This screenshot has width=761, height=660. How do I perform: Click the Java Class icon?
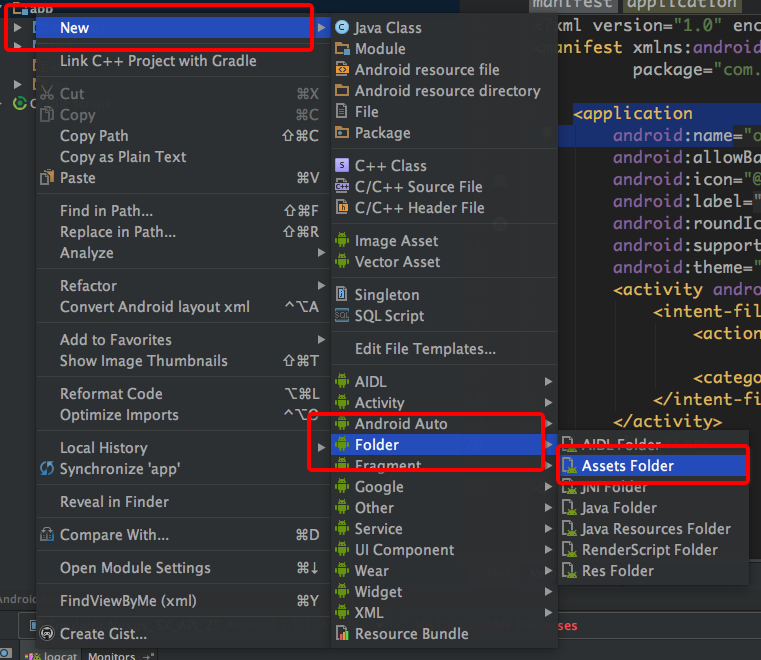pos(342,28)
